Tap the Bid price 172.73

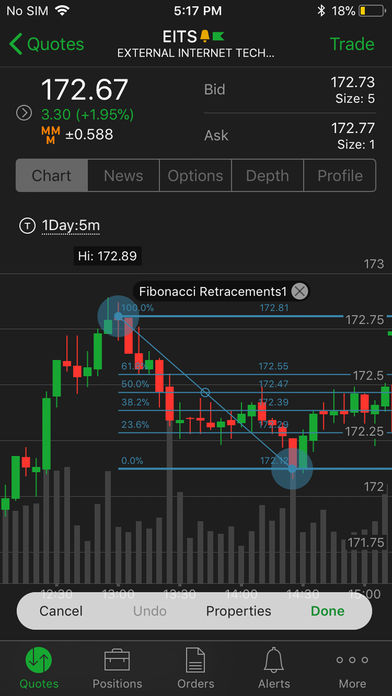click(352, 82)
